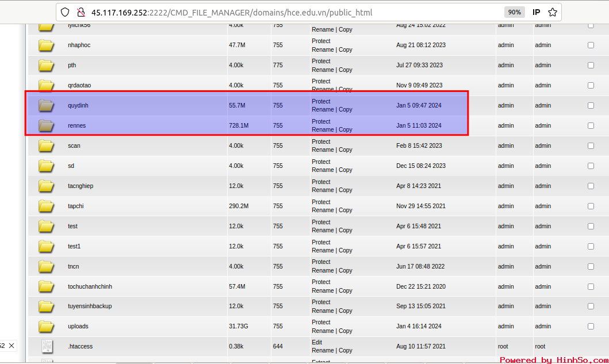Click the 644 permission of .htaccess
This screenshot has width=609, height=364.
(x=278, y=346)
